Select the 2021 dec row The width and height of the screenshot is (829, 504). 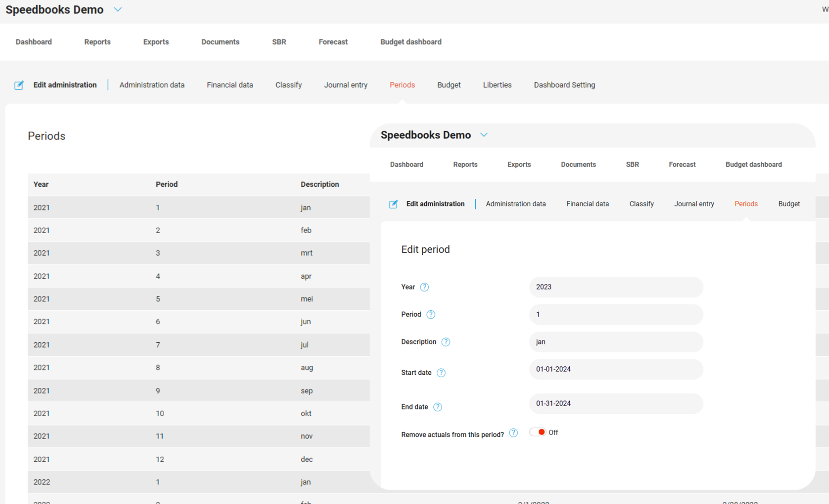pyautogui.click(x=199, y=459)
